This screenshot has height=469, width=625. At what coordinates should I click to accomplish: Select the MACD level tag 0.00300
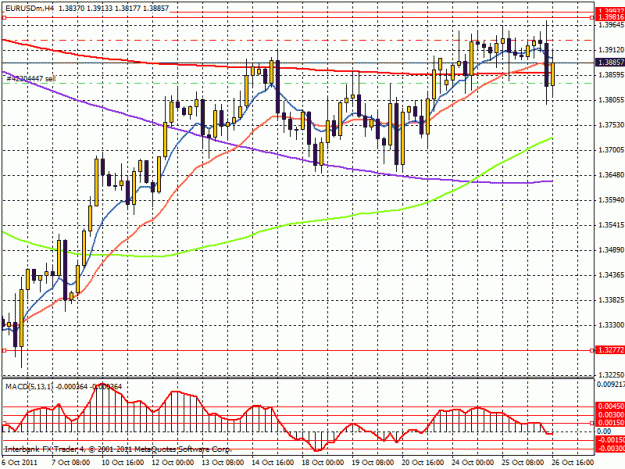point(610,415)
